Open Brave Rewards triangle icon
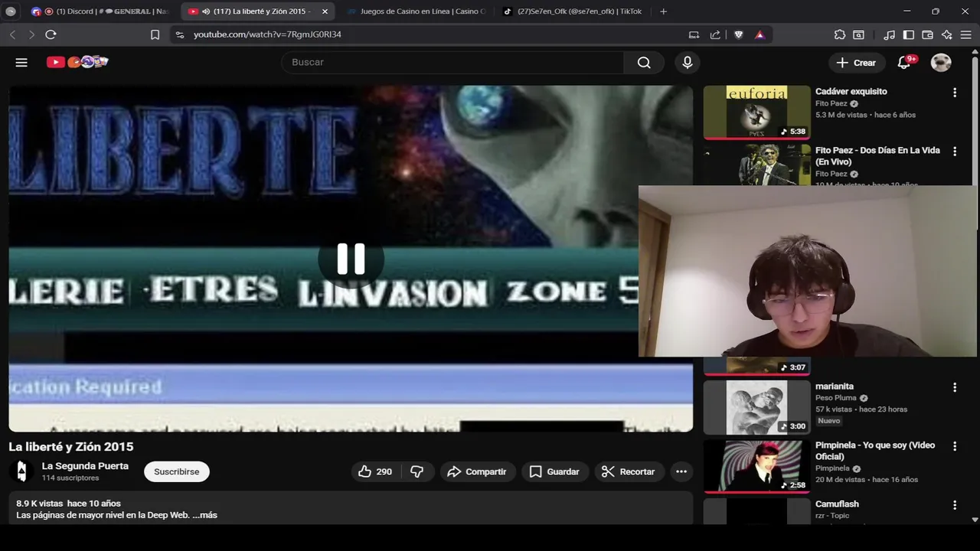980x551 pixels. click(759, 34)
